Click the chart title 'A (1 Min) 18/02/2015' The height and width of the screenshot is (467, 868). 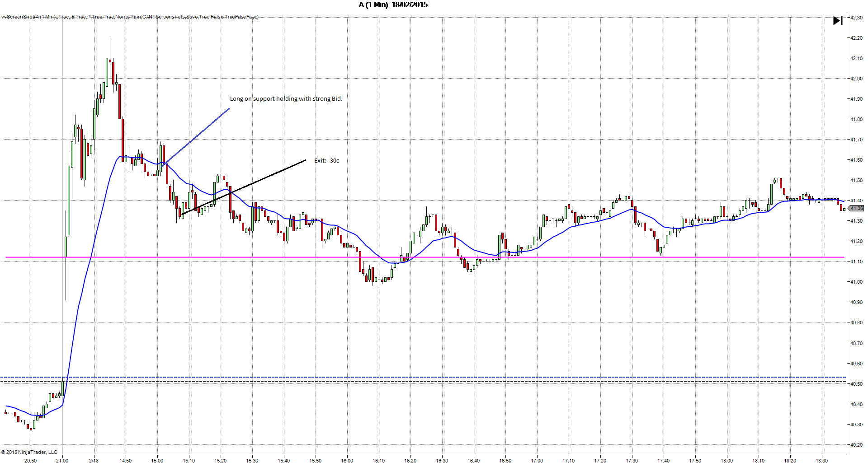click(x=393, y=5)
